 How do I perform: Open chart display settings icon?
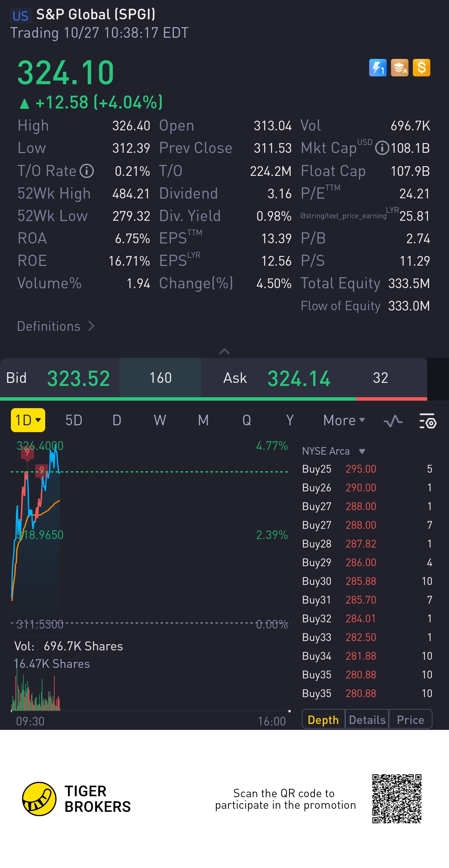click(427, 421)
